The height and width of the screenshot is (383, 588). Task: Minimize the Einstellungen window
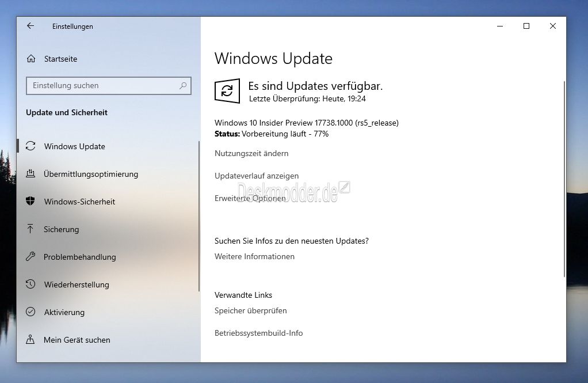click(x=500, y=26)
